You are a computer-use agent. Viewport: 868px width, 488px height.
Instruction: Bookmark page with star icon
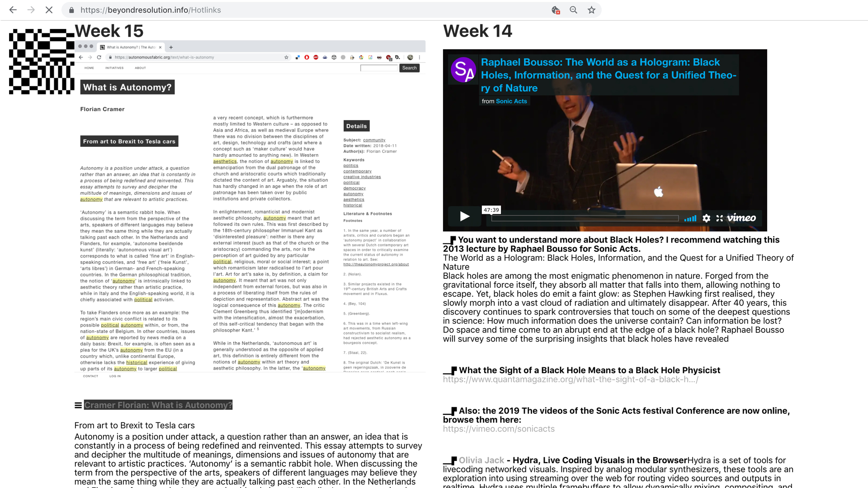[x=591, y=10]
